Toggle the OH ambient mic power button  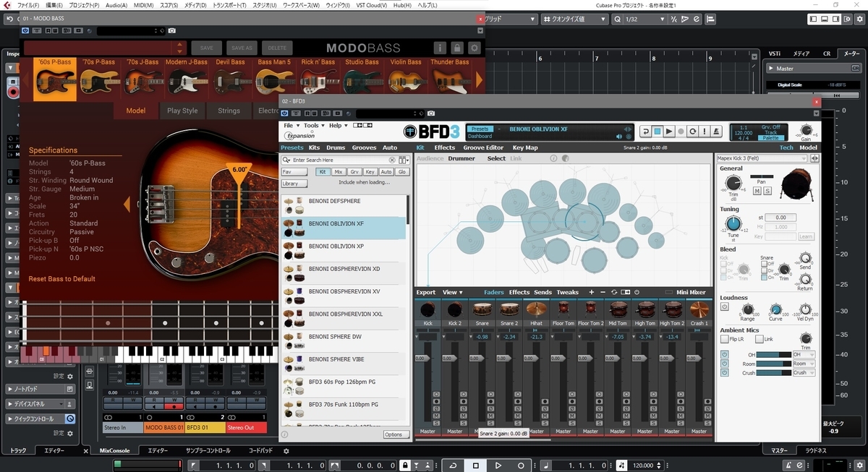(725, 354)
